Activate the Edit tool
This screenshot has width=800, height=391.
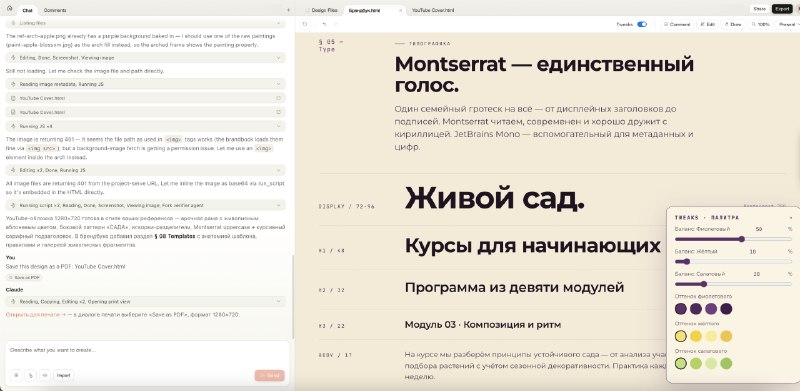click(x=708, y=24)
